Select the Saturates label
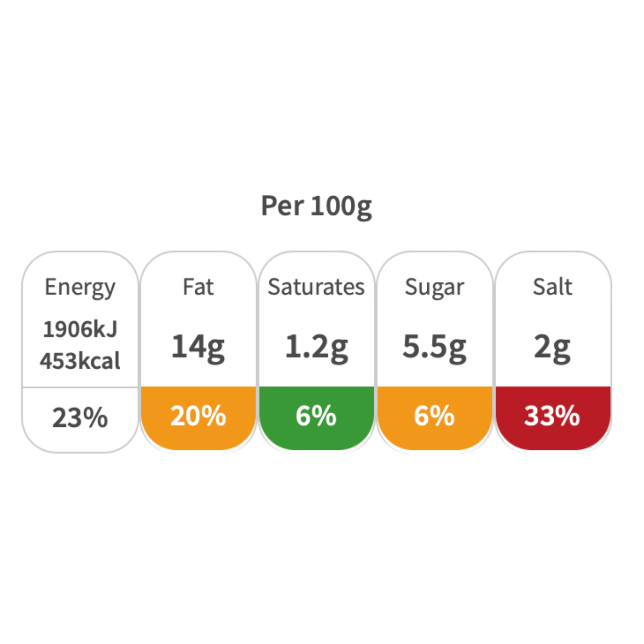 (316, 287)
